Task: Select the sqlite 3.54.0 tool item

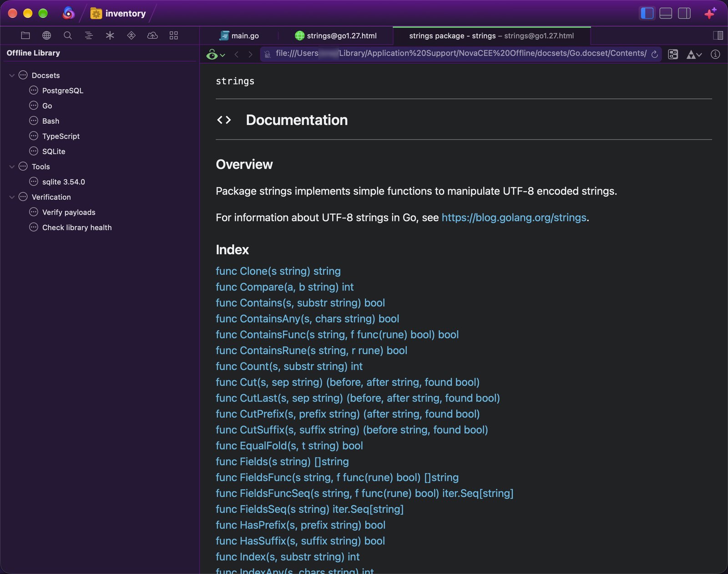Action: point(64,181)
